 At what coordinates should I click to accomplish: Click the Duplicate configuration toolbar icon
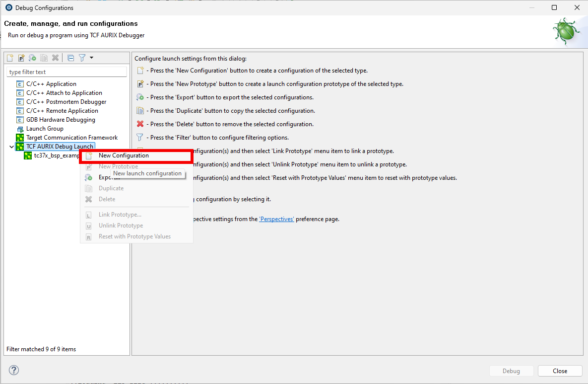click(44, 58)
